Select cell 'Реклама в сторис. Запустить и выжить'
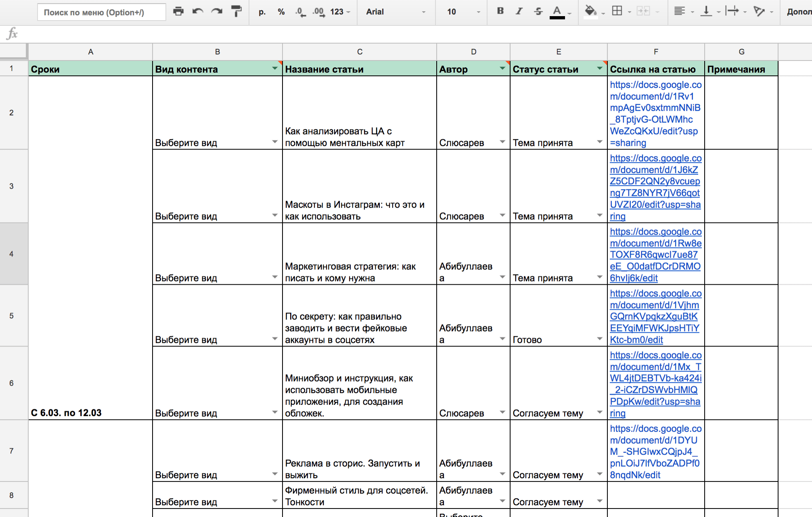Image resolution: width=812 pixels, height=517 pixels. click(x=360, y=451)
